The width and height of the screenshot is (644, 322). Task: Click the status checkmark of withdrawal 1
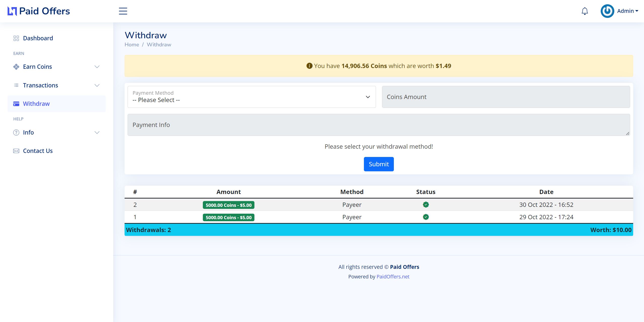click(x=426, y=217)
